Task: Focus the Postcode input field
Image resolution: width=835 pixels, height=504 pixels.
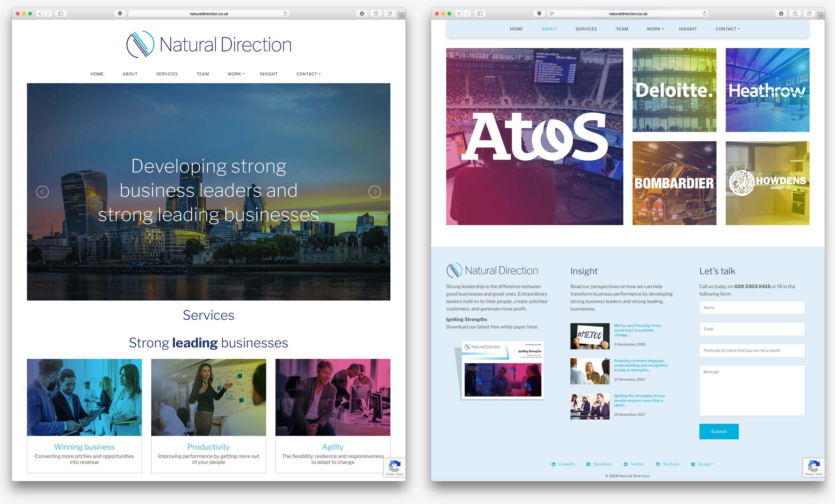Action: pyautogui.click(x=752, y=350)
